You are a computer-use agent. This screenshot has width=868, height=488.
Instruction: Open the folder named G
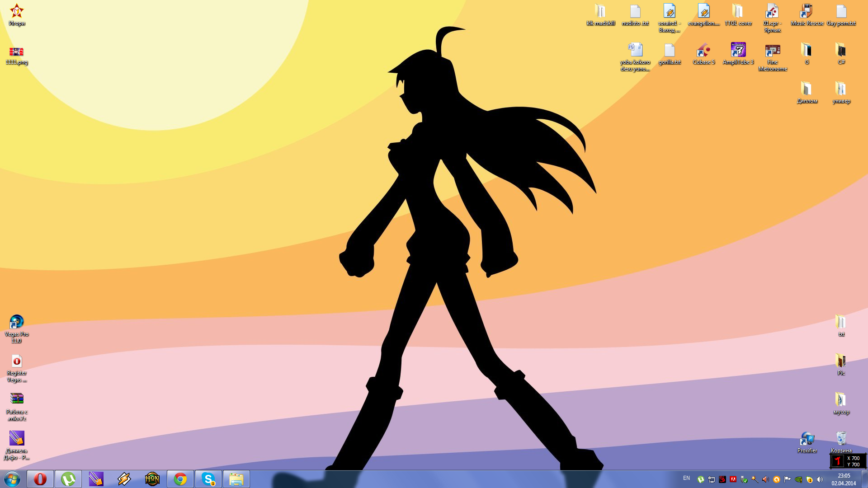pyautogui.click(x=807, y=54)
